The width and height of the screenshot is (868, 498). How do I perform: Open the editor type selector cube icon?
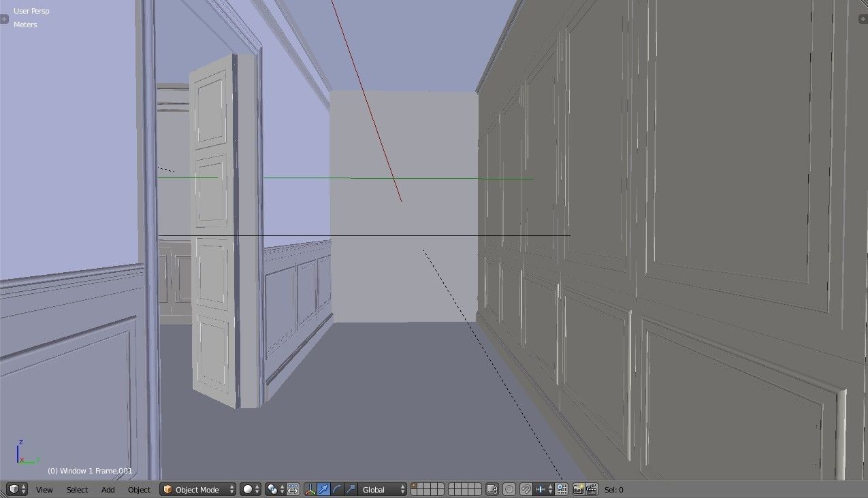16,489
